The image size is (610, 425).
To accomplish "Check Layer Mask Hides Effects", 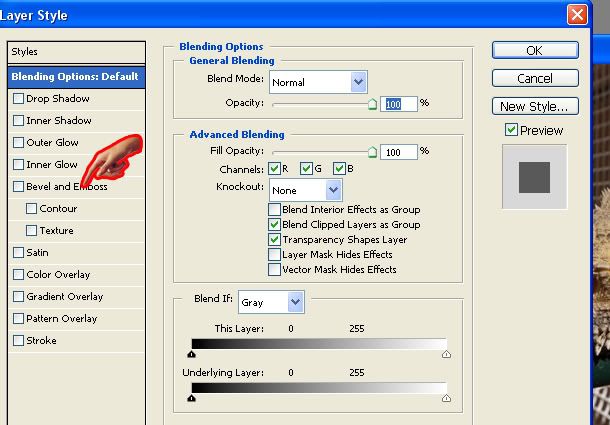I will click(274, 255).
